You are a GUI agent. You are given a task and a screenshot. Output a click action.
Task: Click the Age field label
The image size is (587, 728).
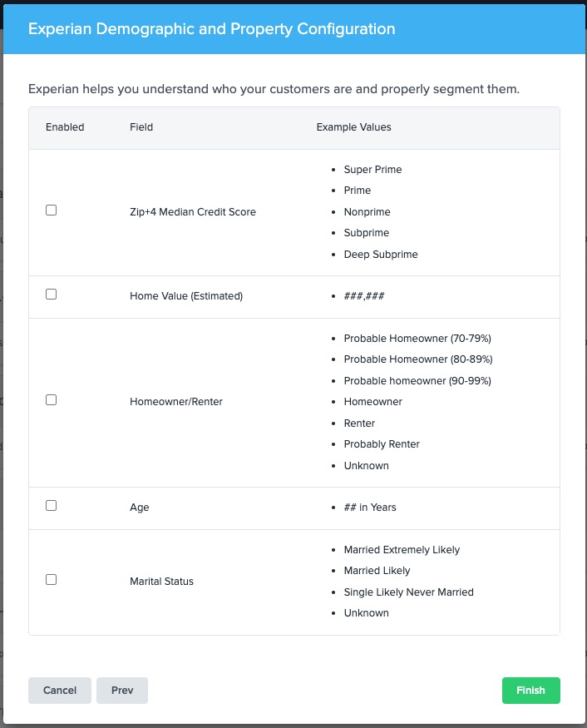tap(139, 508)
